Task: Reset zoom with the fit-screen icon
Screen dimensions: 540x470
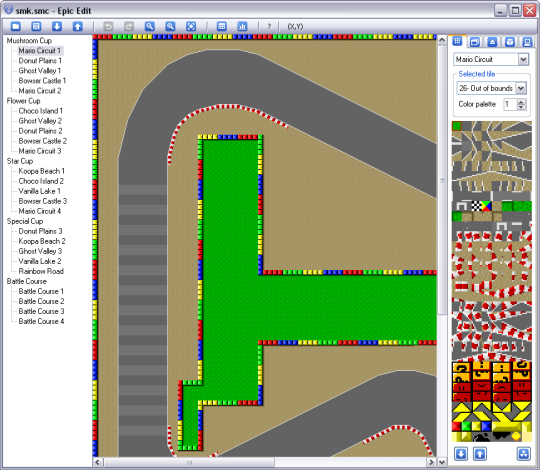Action: tap(191, 26)
